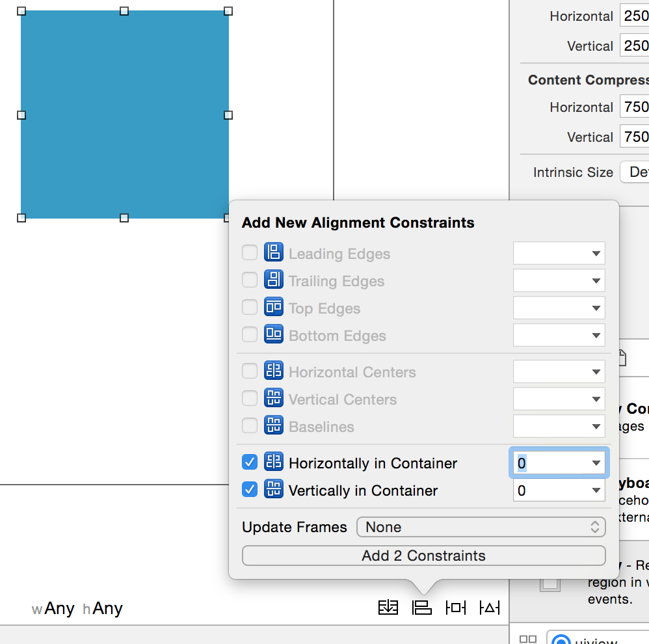
Task: Click the Content Compression Horizontal priority field
Action: click(x=635, y=107)
